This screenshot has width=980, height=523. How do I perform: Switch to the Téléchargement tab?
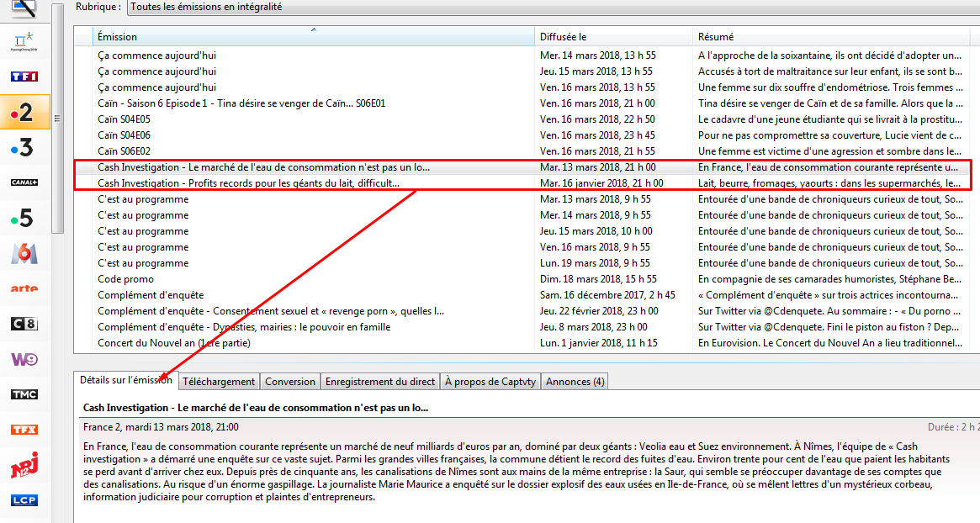coord(219,381)
